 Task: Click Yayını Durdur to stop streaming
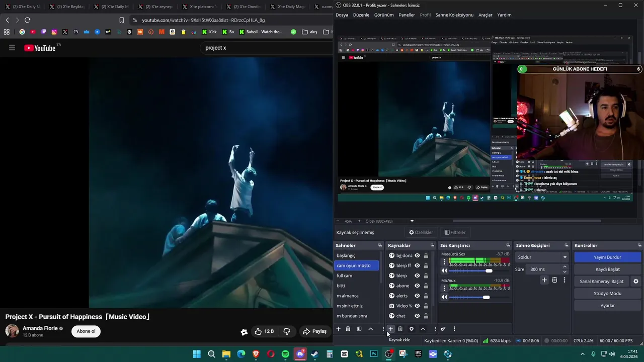(x=607, y=257)
